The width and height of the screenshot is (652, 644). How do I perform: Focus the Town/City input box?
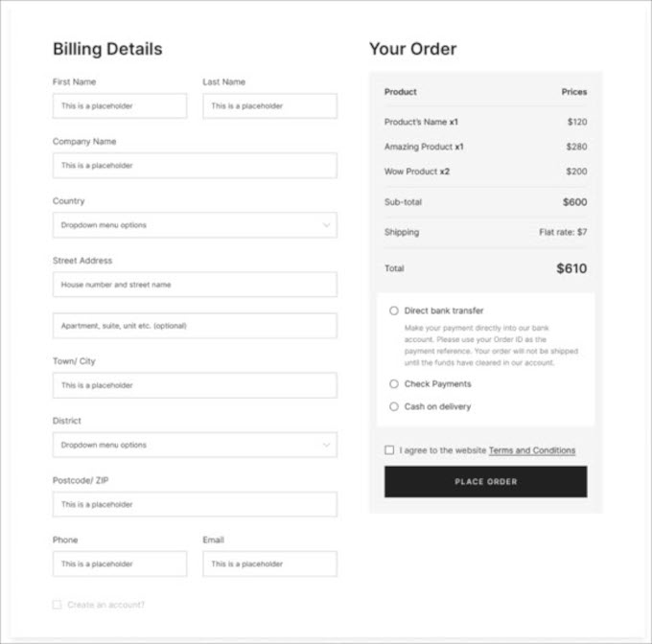click(x=195, y=385)
